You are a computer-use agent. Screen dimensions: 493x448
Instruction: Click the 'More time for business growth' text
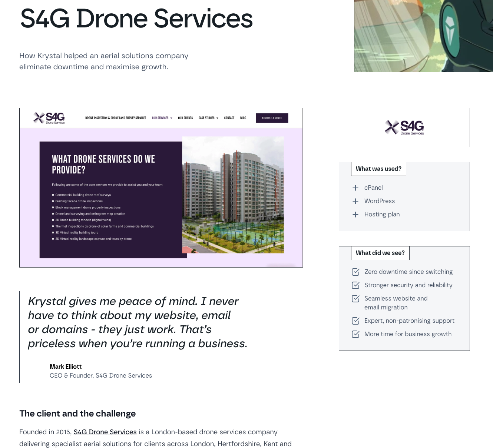[x=408, y=334]
